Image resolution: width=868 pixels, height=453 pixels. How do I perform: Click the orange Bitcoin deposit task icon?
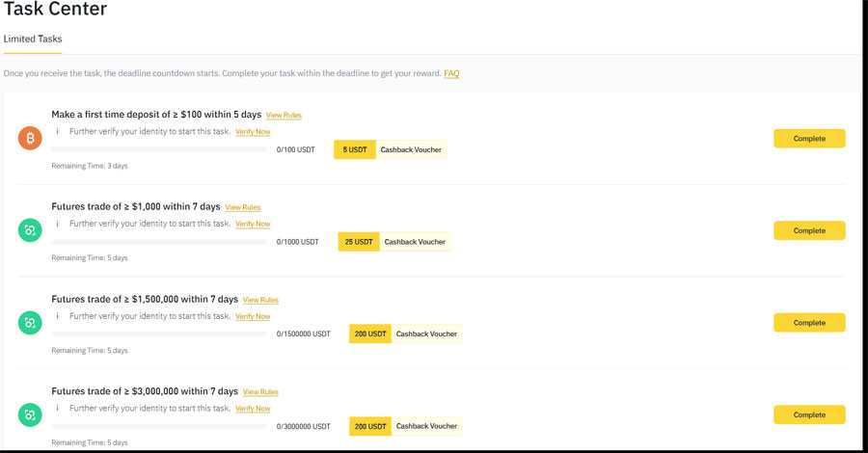coord(30,139)
